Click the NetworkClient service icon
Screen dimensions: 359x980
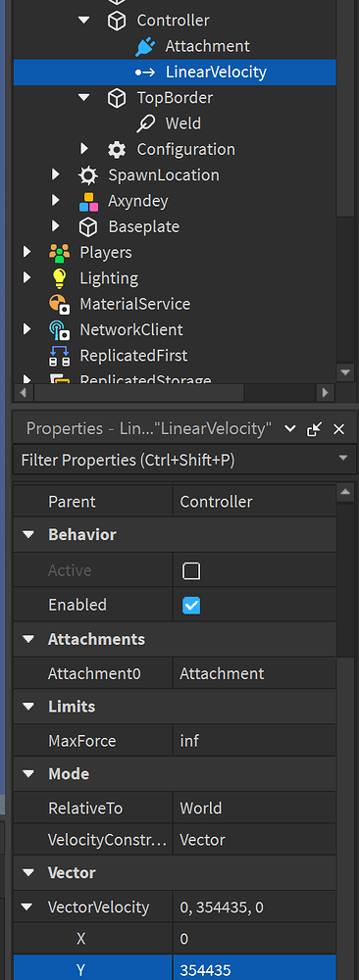60,330
